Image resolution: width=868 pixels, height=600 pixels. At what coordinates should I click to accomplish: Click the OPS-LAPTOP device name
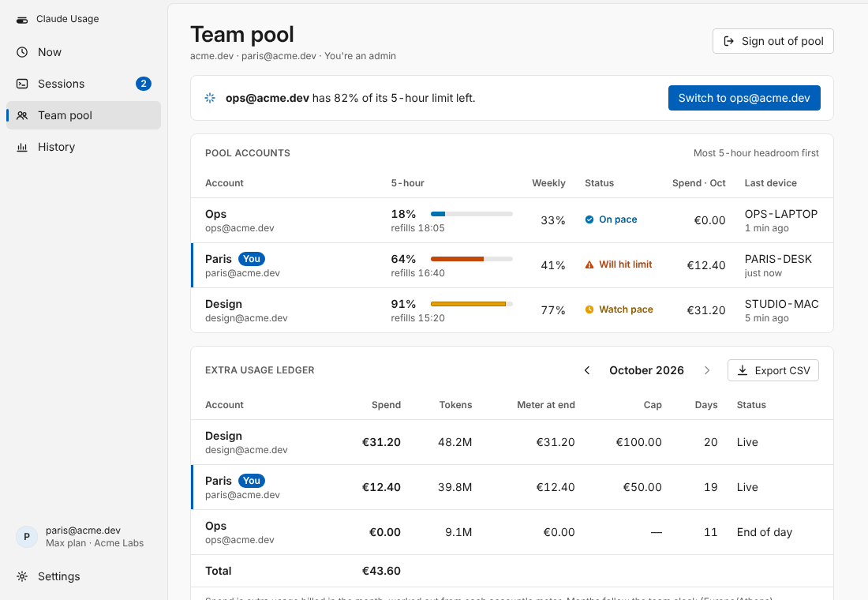tap(781, 214)
